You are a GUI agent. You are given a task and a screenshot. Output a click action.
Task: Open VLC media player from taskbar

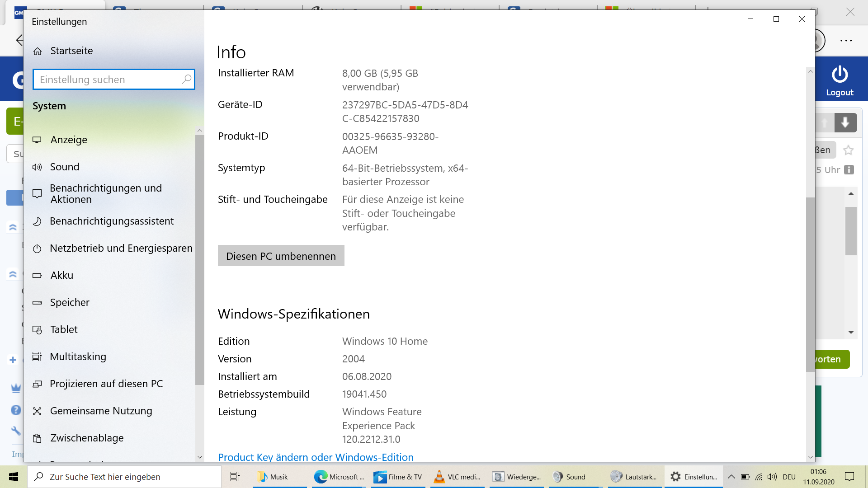coord(457,477)
